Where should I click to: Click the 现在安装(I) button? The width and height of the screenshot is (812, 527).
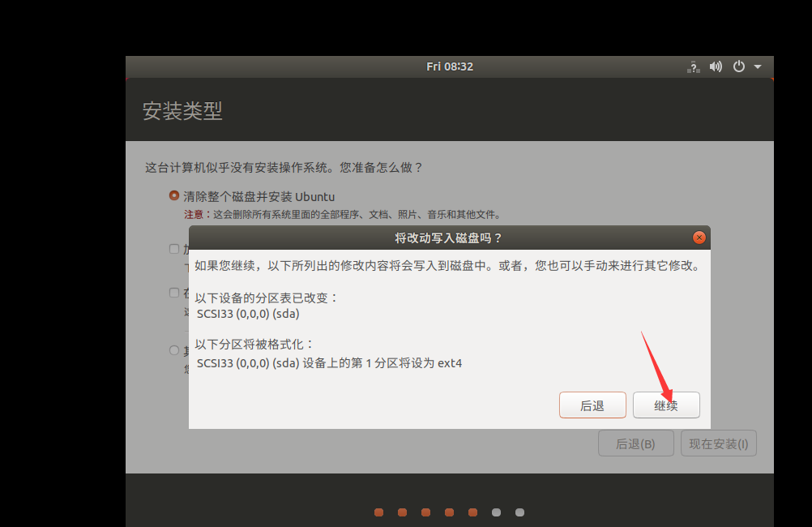pyautogui.click(x=719, y=443)
